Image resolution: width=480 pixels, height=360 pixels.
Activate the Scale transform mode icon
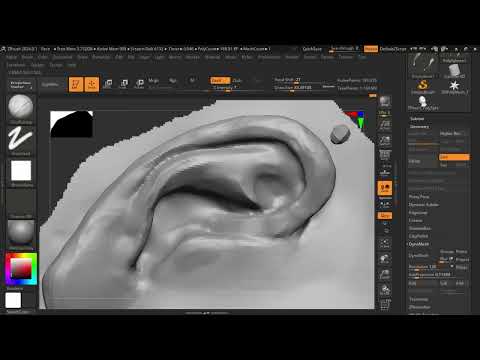(x=124, y=84)
